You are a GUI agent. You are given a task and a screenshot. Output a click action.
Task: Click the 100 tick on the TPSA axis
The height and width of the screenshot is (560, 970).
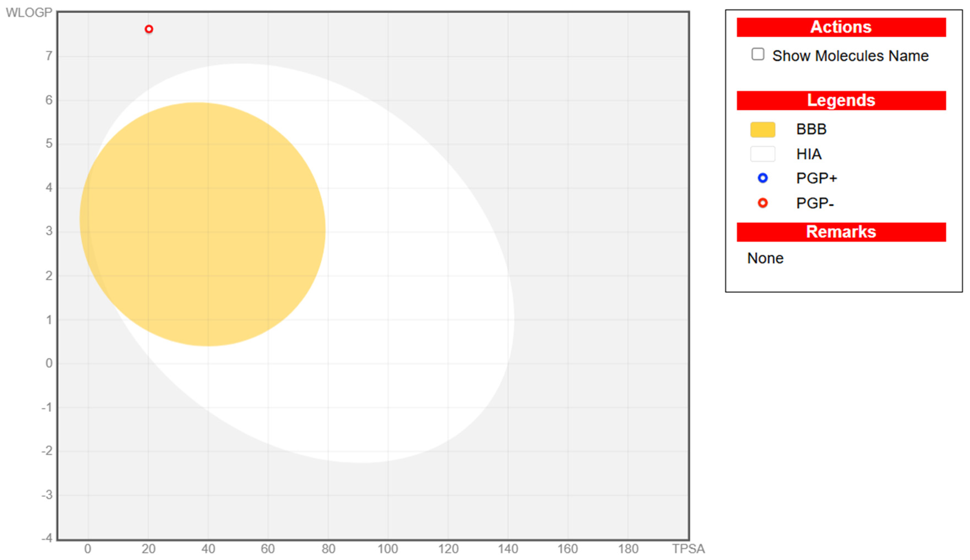click(x=387, y=549)
